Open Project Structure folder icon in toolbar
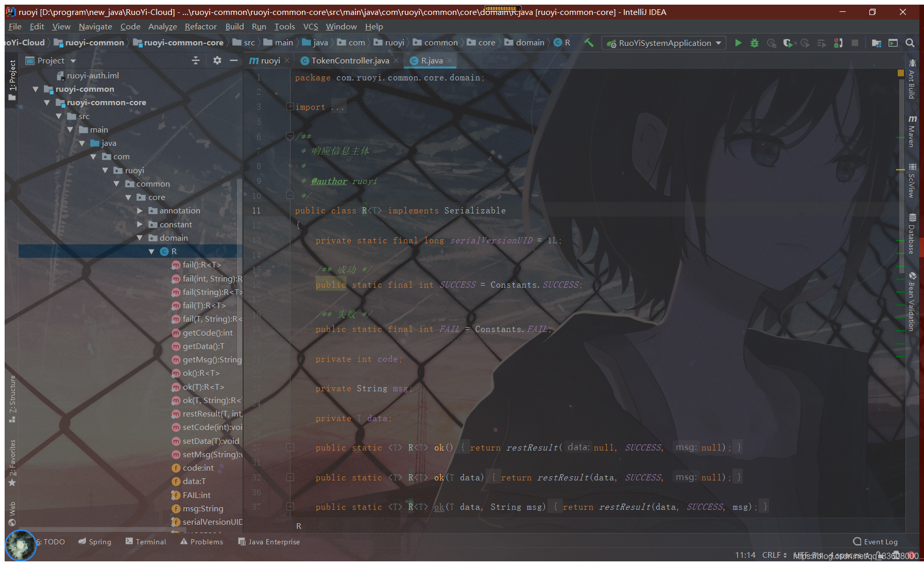 click(x=876, y=43)
